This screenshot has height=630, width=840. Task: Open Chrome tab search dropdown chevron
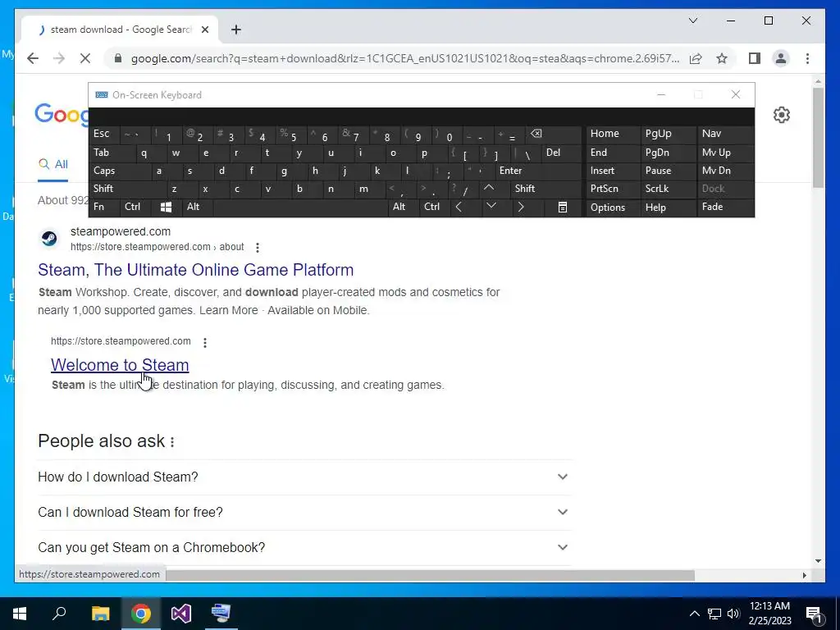coord(692,21)
